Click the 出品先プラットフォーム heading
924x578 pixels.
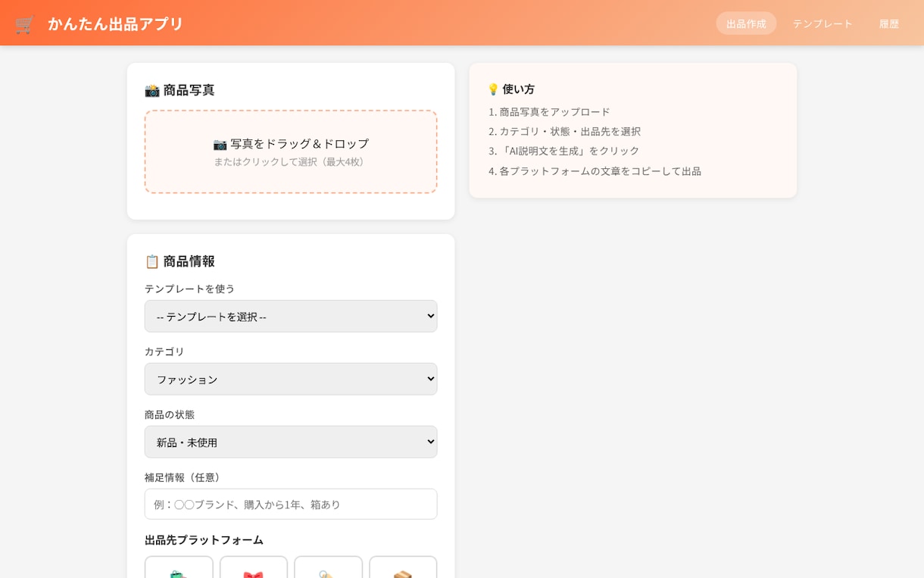coord(204,539)
